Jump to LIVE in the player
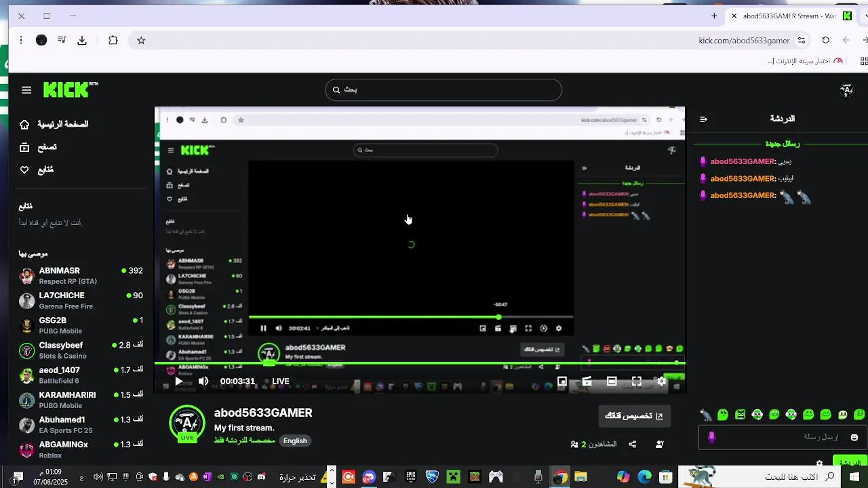Image resolution: width=868 pixels, height=488 pixels. pos(281,382)
